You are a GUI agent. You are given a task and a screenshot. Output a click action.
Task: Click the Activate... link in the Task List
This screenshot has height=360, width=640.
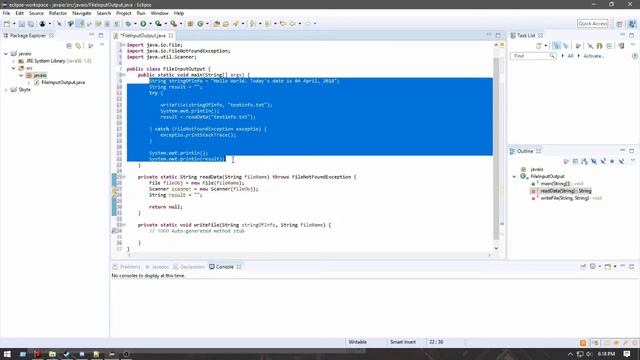(594, 56)
